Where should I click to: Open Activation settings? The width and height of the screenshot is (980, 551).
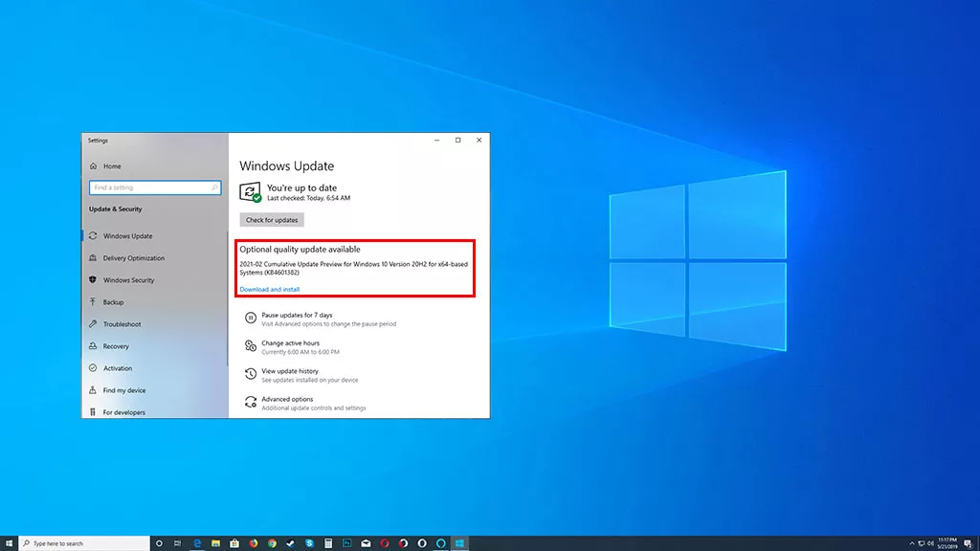point(118,368)
